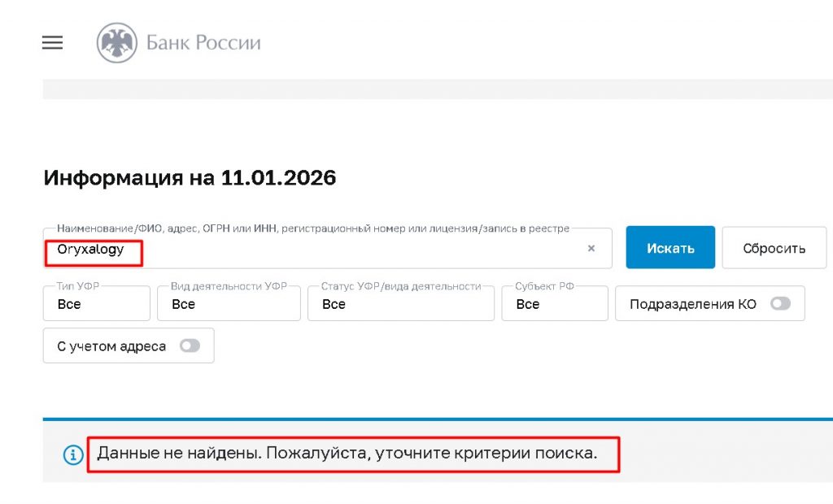Enable the С учетом адреса toggle
Screen dimensions: 833x504
click(x=190, y=345)
